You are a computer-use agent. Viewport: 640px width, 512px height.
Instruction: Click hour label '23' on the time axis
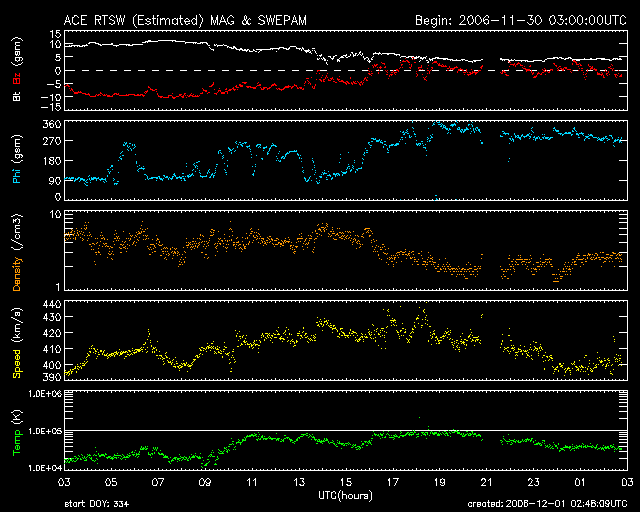pyautogui.click(x=533, y=483)
